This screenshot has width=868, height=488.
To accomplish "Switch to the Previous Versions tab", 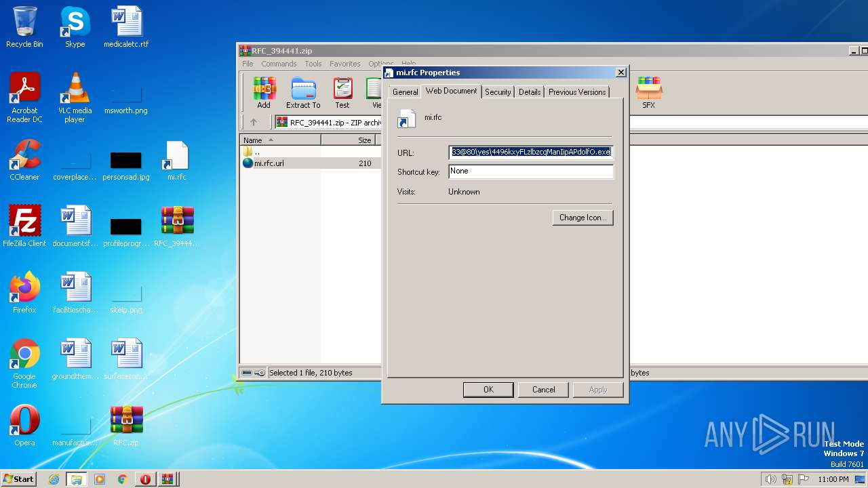I will (x=577, y=92).
